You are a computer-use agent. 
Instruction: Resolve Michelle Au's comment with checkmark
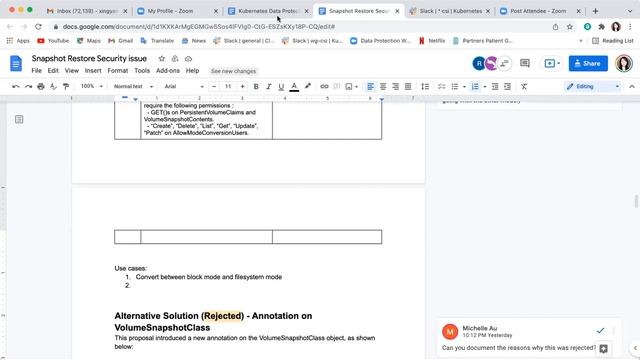[600, 330]
